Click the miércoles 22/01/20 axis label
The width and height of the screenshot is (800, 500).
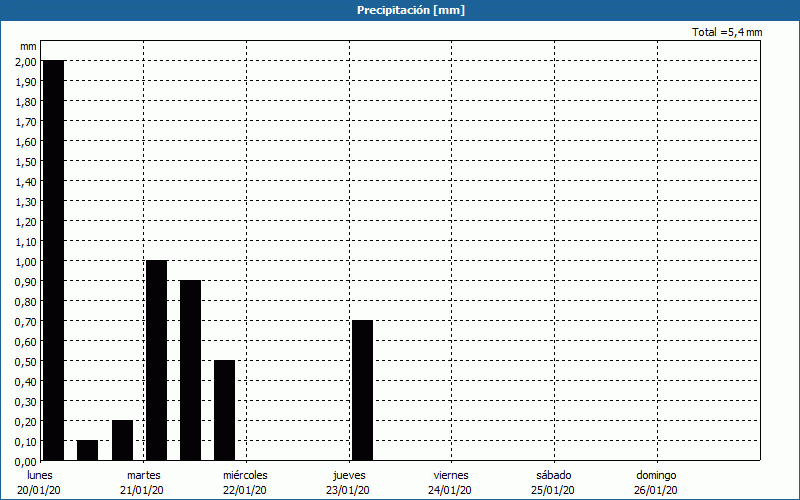coord(245,483)
